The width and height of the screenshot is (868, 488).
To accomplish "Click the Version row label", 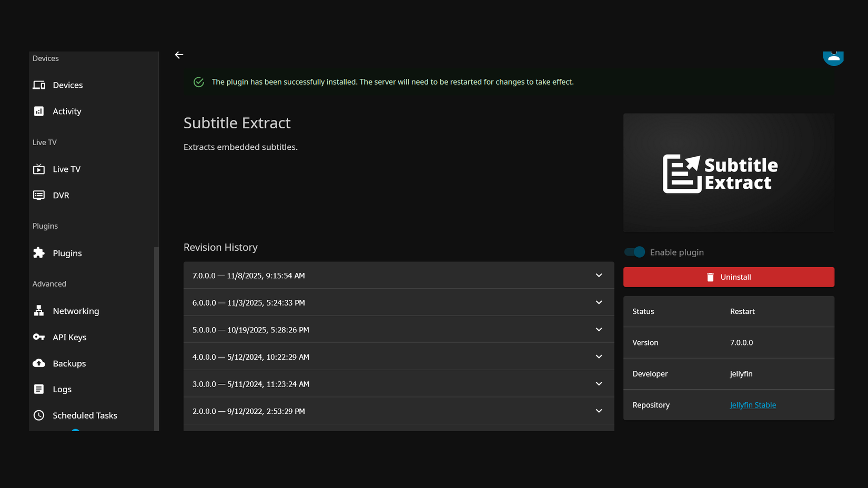I will 645,342.
